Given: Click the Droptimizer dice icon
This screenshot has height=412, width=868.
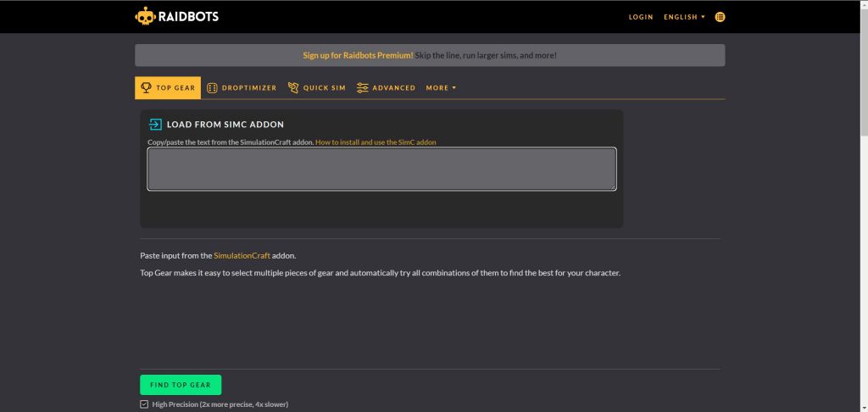Looking at the screenshot, I should tap(212, 87).
